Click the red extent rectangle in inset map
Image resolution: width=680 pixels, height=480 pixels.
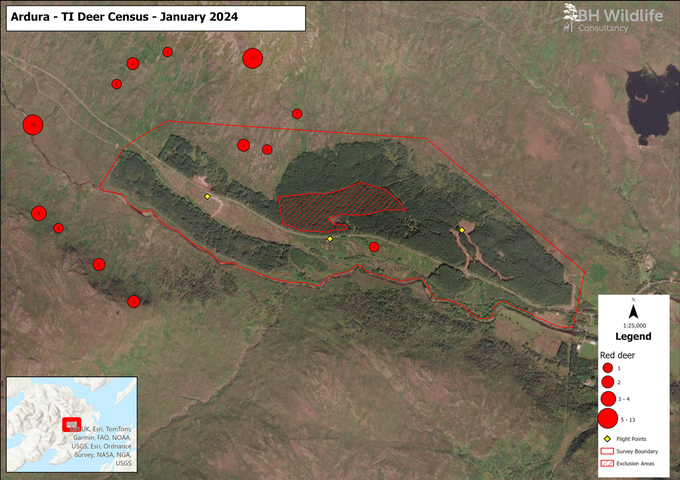(72, 424)
